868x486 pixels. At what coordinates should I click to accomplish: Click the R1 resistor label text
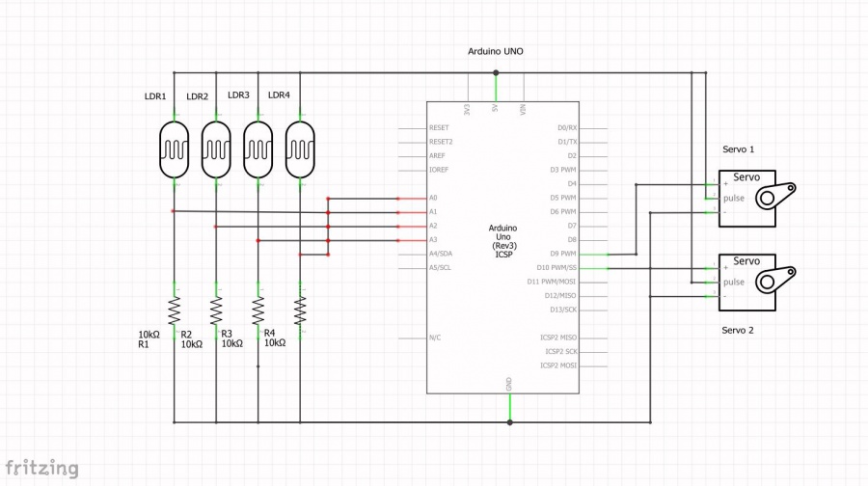point(144,343)
